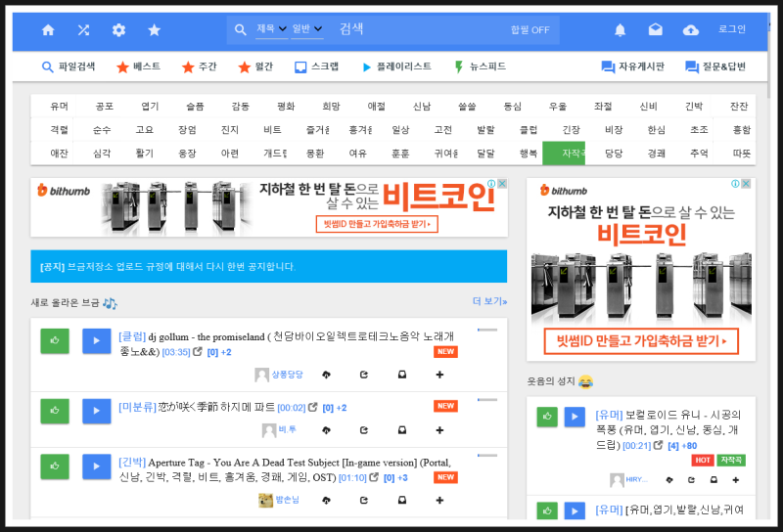Open 주간 weekly menu item

coord(200,66)
